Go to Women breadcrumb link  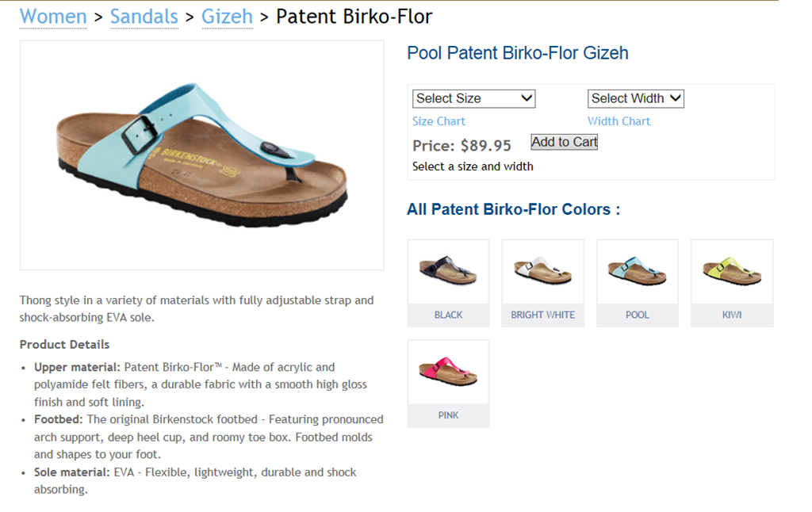click(53, 16)
